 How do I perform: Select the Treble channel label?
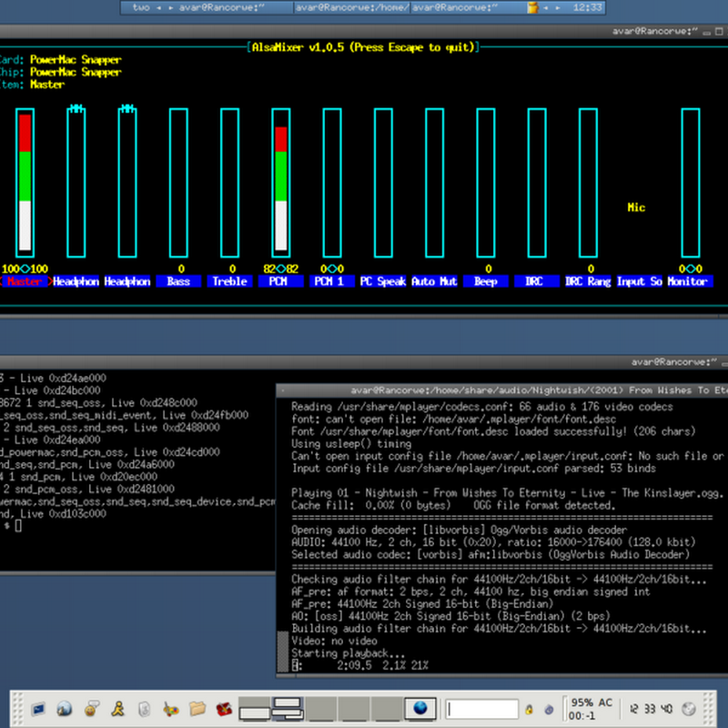[229, 282]
